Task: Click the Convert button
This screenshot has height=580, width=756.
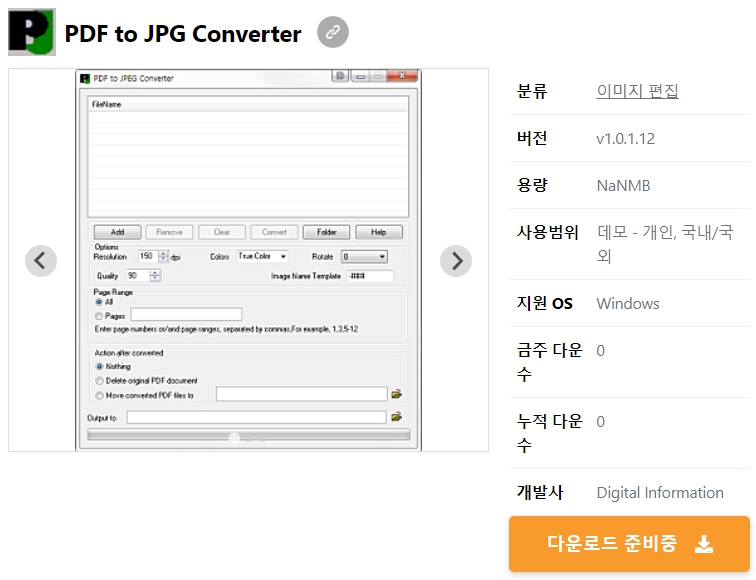Action: point(274,232)
